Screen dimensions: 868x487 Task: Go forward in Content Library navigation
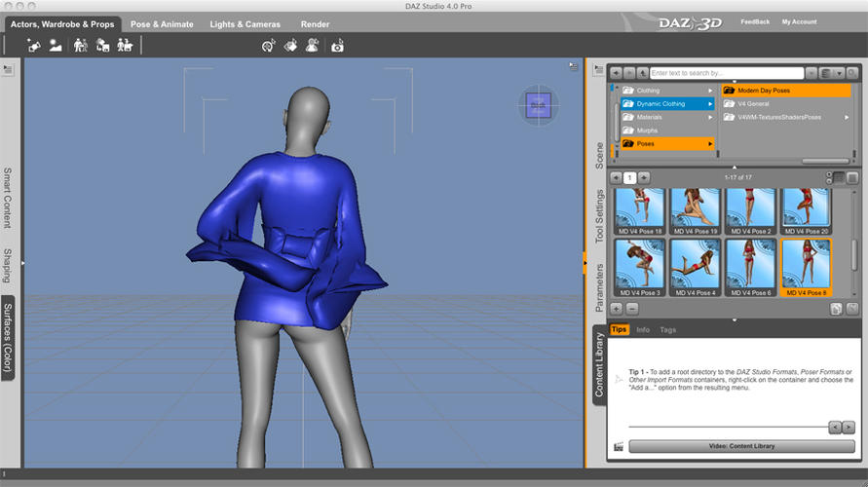pos(629,73)
